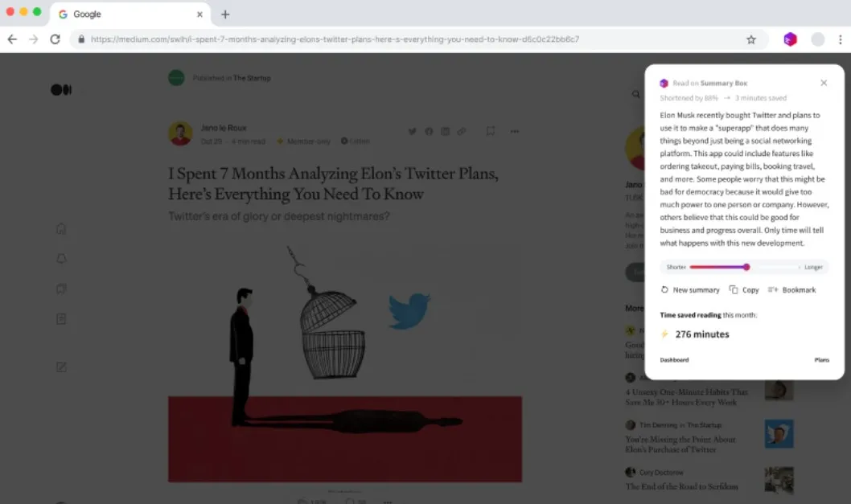Open the Summary Box extension icon in toolbar

coord(790,39)
